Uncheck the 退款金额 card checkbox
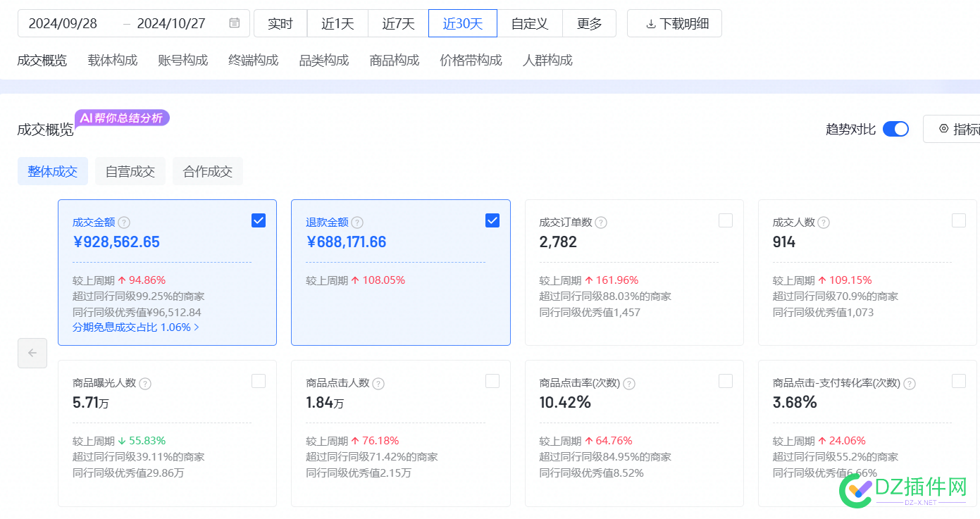Screen dimensions: 980x519 (492, 220)
